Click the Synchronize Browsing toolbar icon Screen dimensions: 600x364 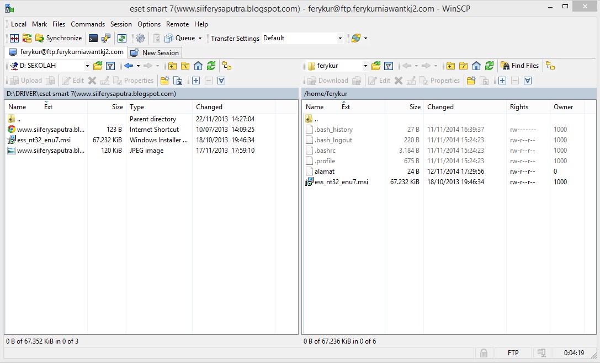[27, 38]
